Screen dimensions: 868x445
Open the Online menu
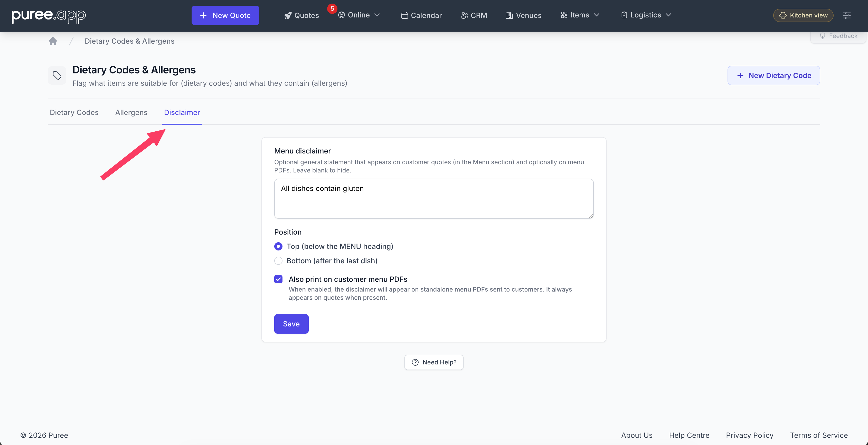(359, 15)
